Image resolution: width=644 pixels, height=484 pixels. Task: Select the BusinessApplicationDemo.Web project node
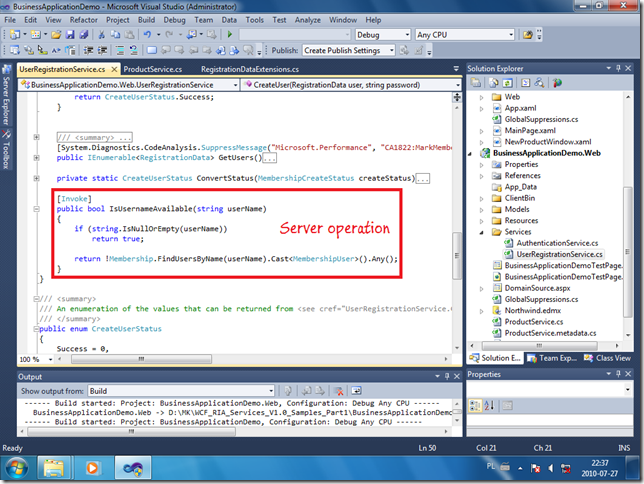pyautogui.click(x=547, y=153)
